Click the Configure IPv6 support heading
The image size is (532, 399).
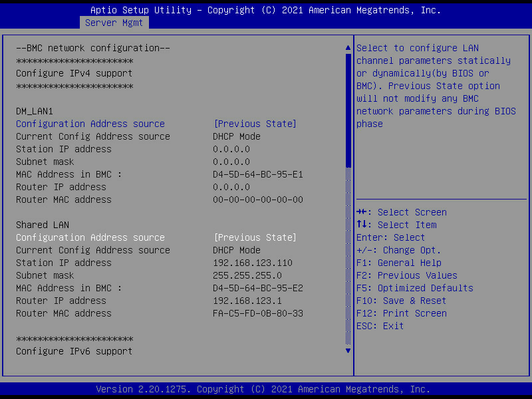click(x=74, y=351)
